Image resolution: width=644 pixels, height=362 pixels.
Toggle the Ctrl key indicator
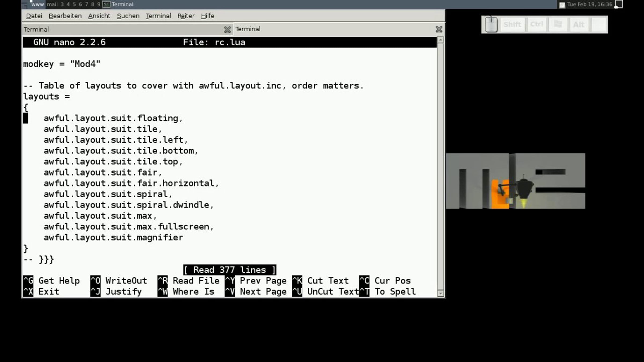coord(536,25)
